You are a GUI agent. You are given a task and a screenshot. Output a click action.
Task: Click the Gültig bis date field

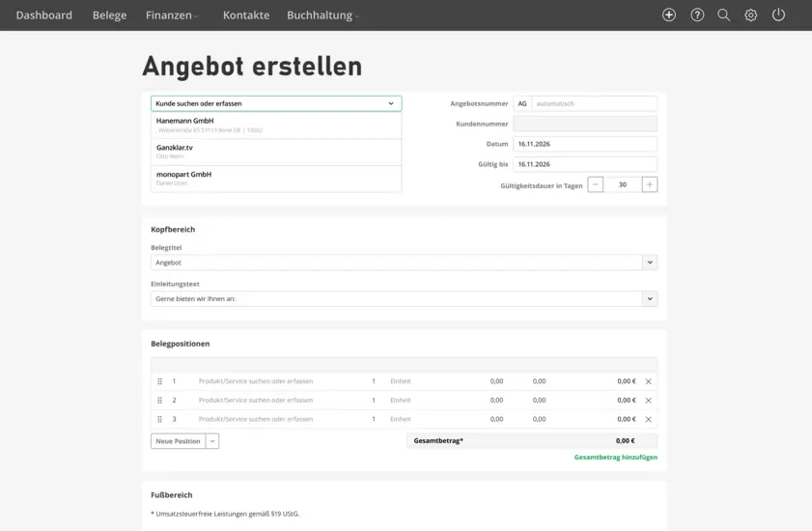pyautogui.click(x=584, y=164)
